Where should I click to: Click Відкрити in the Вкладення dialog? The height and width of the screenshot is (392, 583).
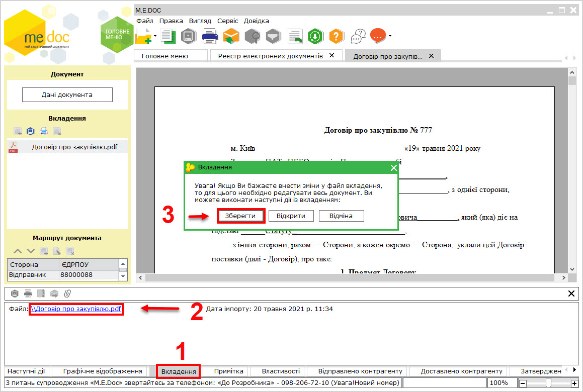(291, 216)
